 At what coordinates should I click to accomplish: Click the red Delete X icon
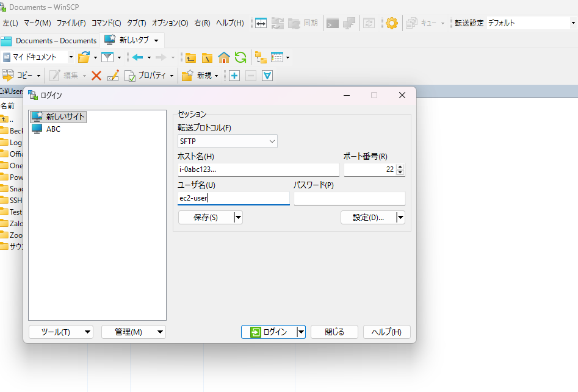click(x=96, y=76)
